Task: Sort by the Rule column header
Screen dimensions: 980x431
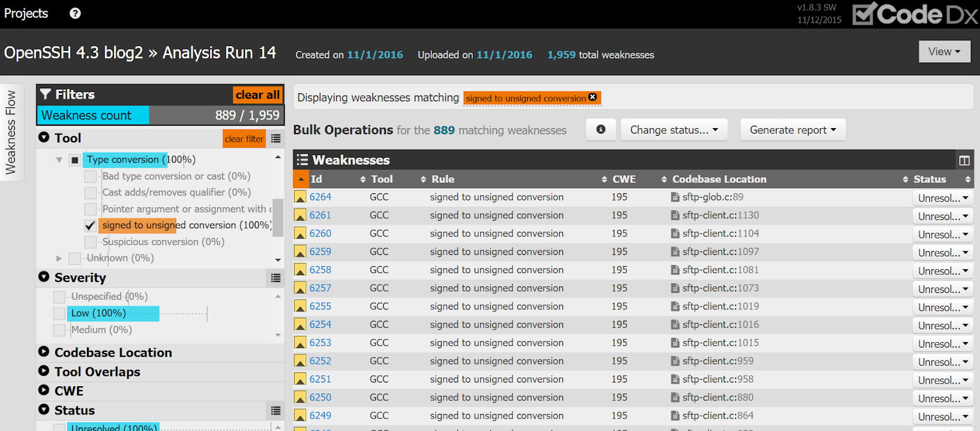Action: pos(443,179)
